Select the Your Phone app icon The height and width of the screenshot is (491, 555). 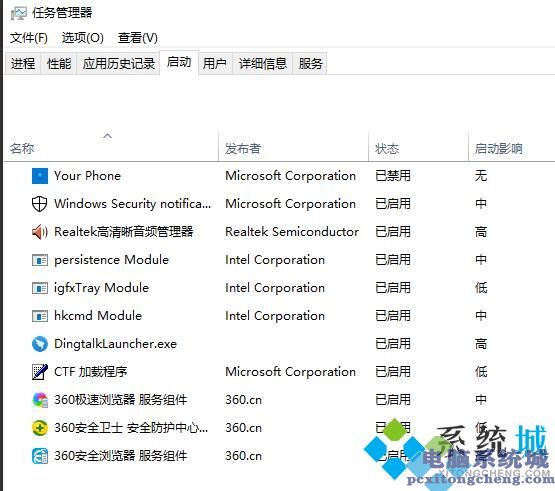[40, 176]
